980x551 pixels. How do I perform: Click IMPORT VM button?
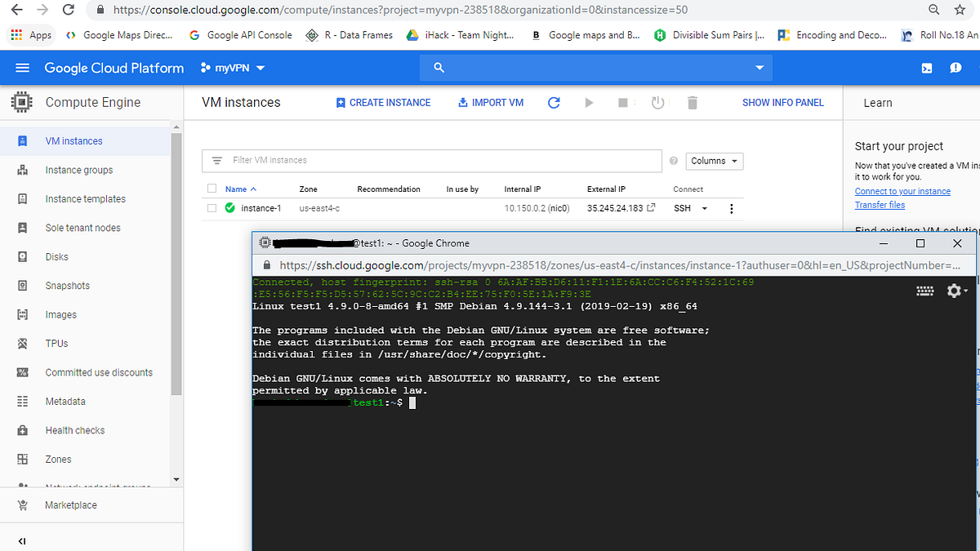(x=491, y=103)
